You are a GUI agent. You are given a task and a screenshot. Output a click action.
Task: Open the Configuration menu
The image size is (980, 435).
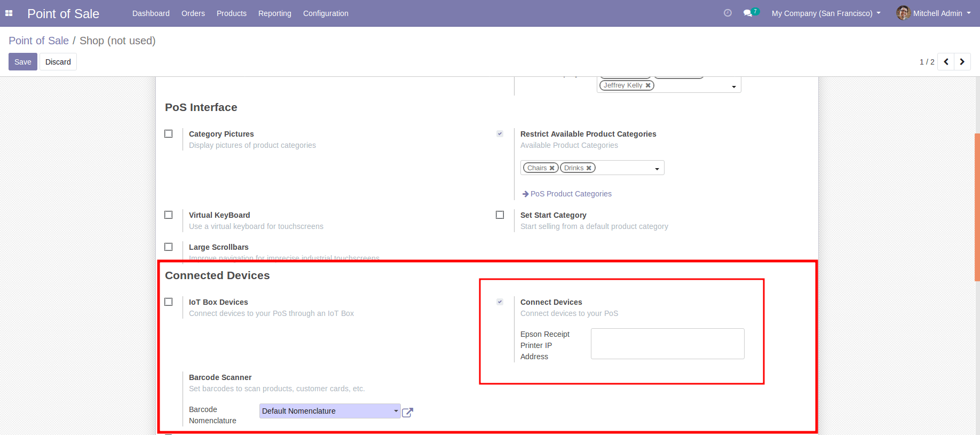[x=326, y=13]
